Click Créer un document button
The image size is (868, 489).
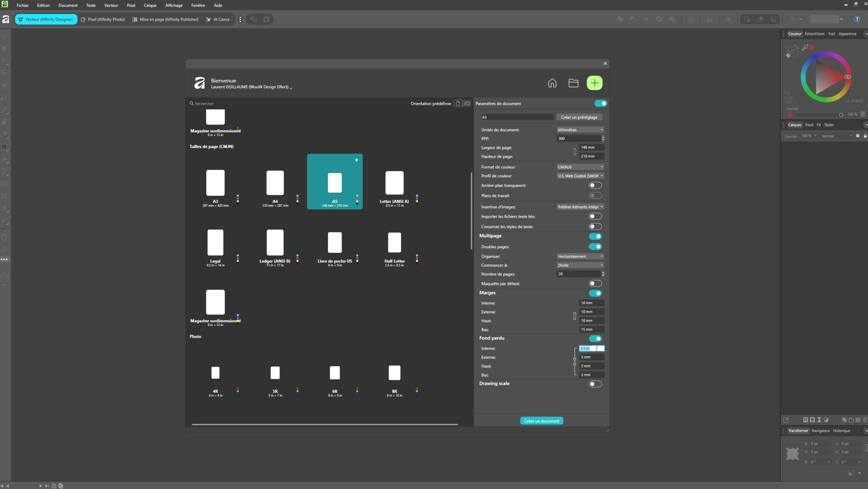(541, 421)
